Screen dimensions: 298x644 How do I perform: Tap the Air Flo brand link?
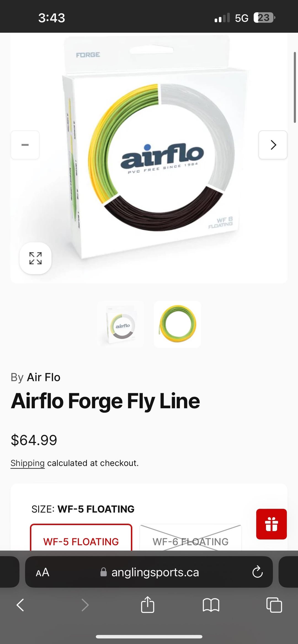tap(43, 377)
